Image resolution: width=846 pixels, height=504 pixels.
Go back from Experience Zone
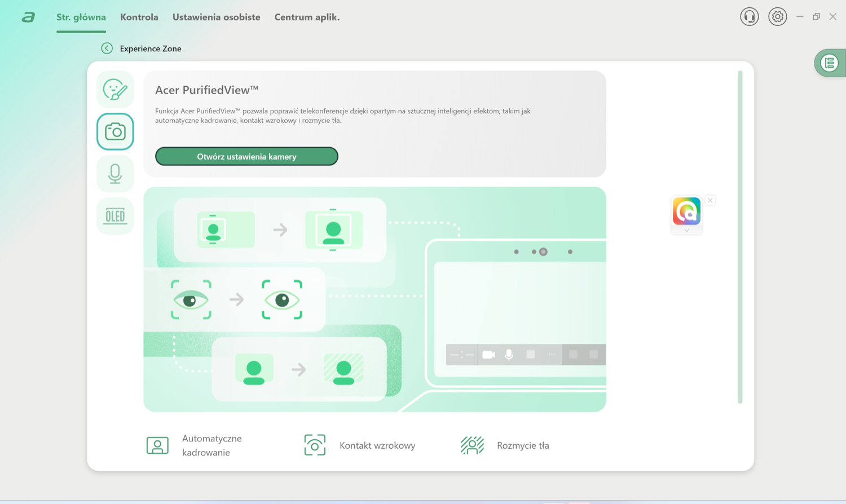click(107, 48)
